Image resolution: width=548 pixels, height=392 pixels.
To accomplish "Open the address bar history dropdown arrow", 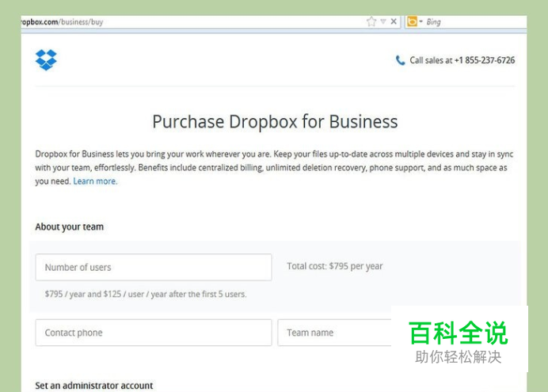I will [x=383, y=21].
